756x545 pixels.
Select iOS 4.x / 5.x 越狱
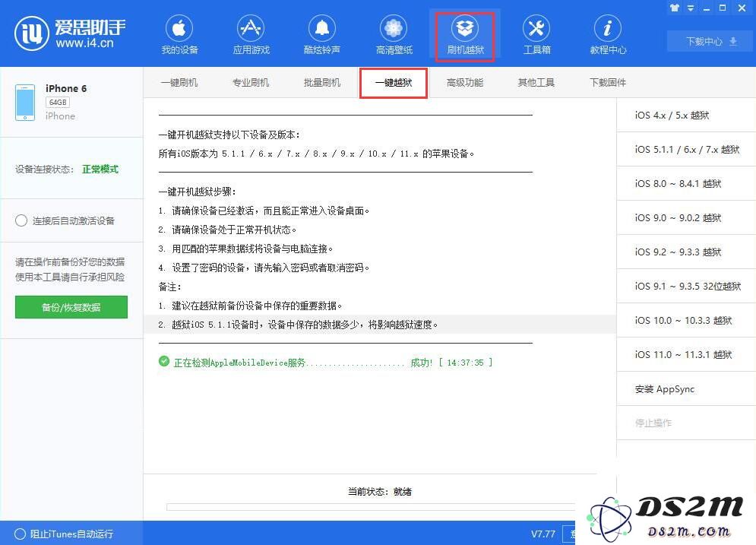686,116
